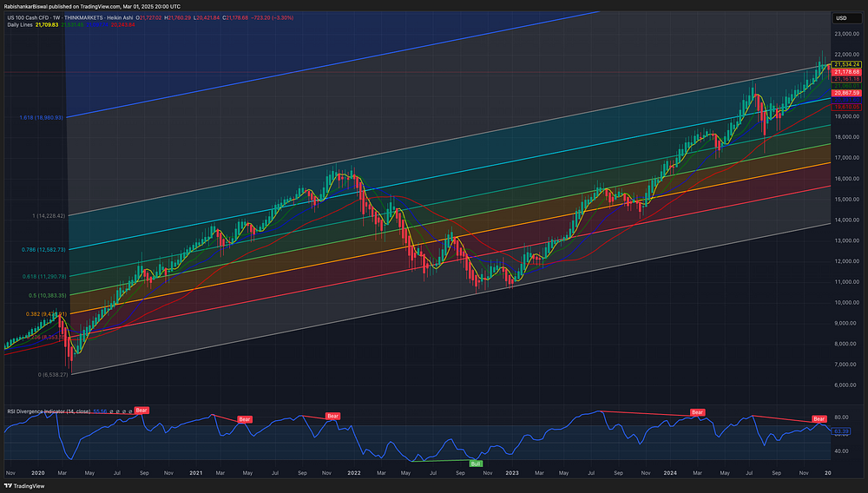Click the Bear marker near Mar 2024
This screenshot has height=493, width=868.
tap(698, 412)
